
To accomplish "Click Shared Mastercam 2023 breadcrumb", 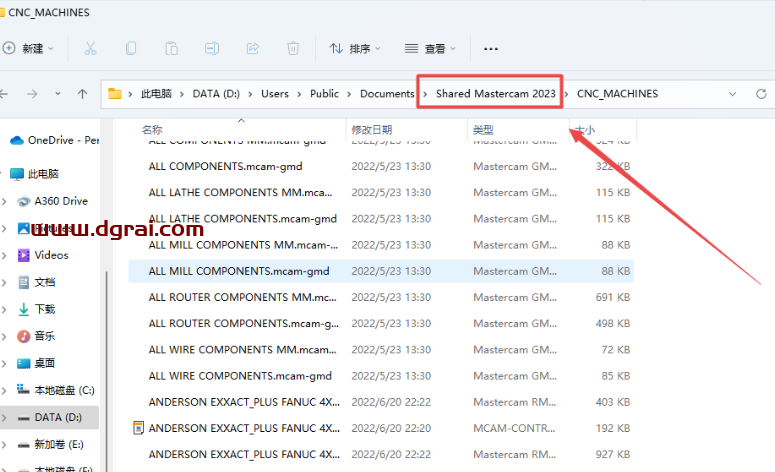I will pos(496,94).
